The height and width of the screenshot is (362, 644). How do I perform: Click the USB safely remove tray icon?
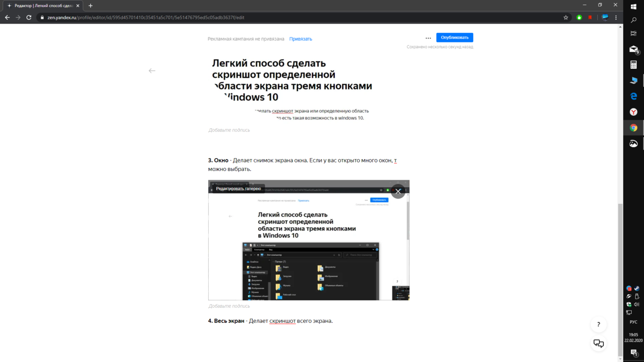click(636, 297)
